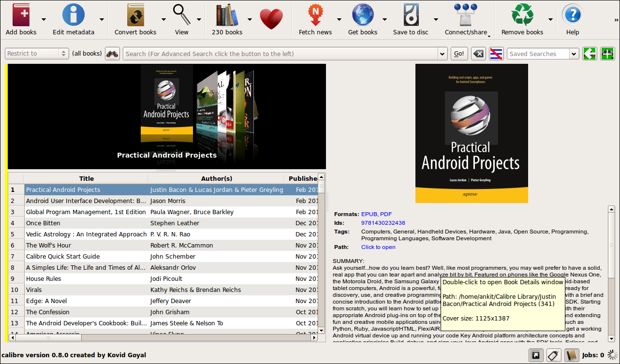Screen dimensions: 620x364
Task: Open the EPUB format link
Action: [369, 214]
